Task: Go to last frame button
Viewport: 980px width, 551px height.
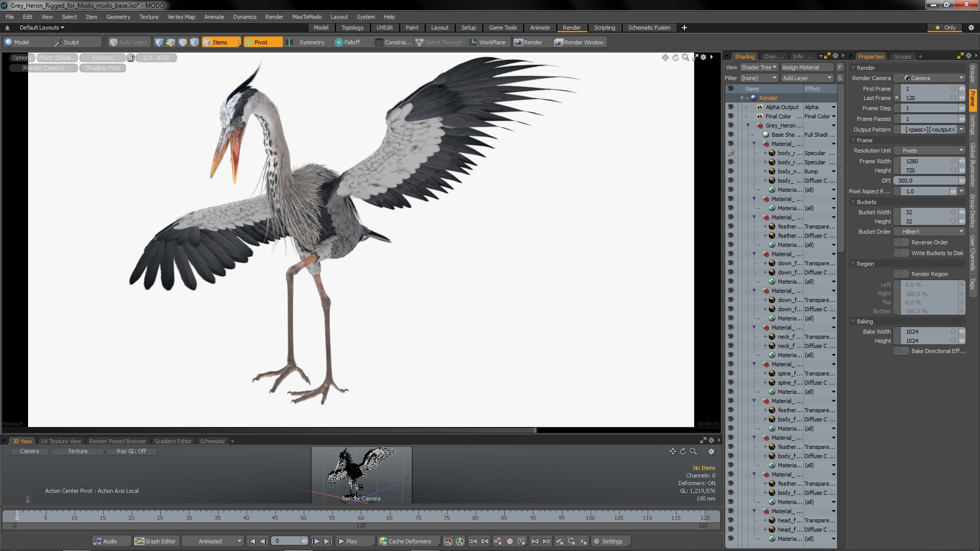Action: click(x=328, y=541)
